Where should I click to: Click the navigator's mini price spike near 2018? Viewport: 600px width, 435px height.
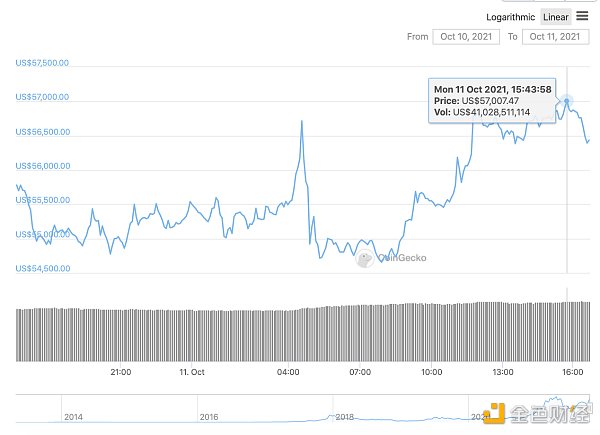331,415
